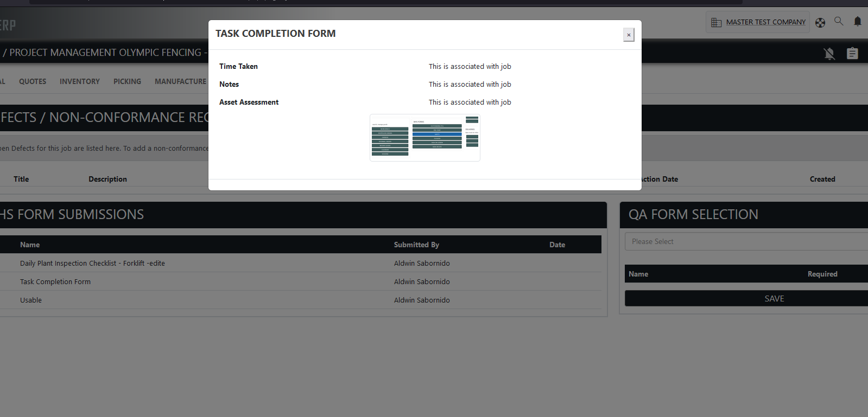Open search with the magnifier icon

point(839,21)
